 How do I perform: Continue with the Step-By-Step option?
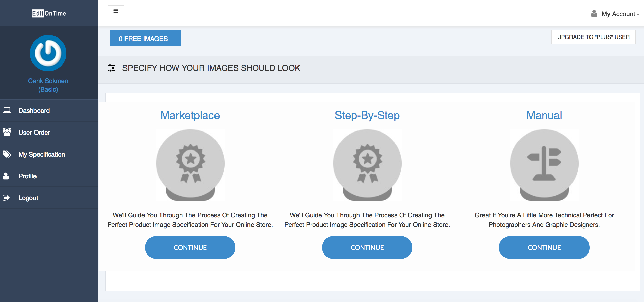click(367, 248)
